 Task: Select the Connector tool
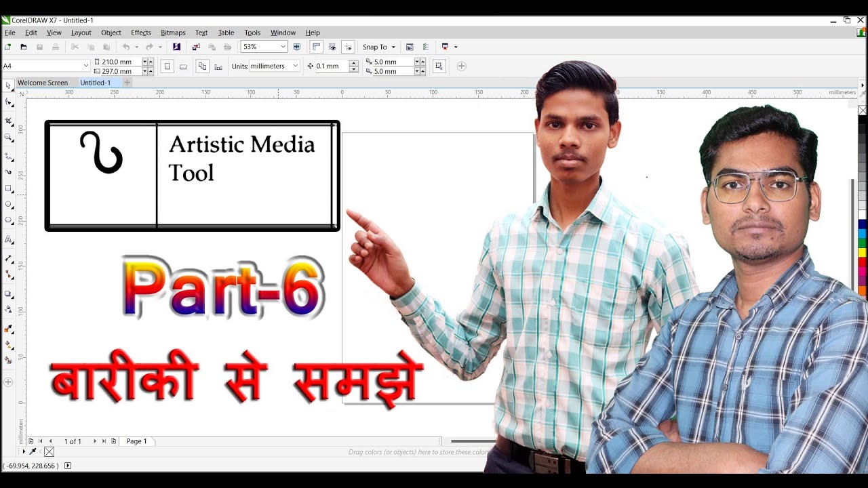coord(8,274)
